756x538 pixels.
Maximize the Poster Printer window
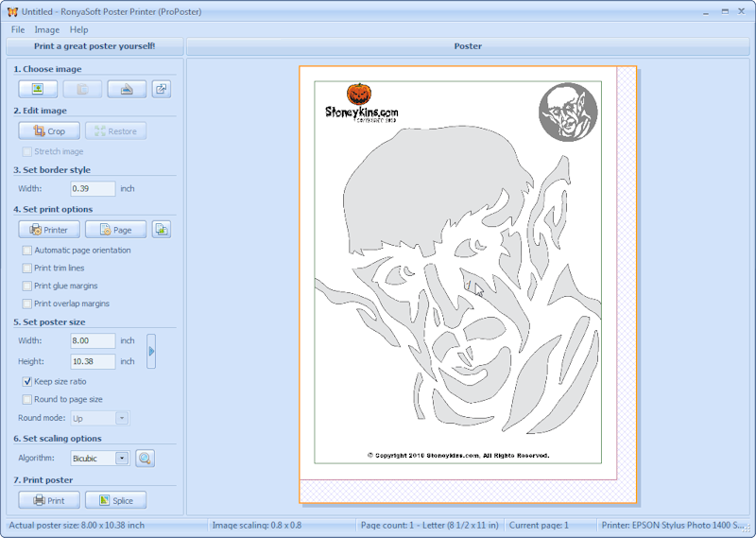tap(725, 11)
